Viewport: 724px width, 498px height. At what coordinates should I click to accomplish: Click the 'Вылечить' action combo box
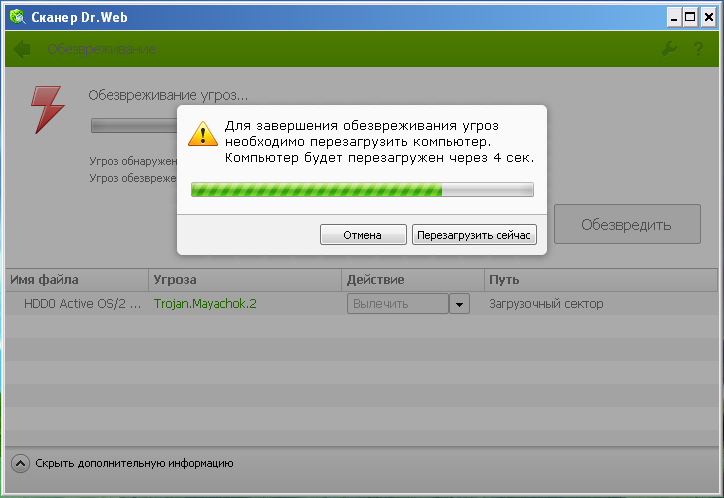[398, 304]
